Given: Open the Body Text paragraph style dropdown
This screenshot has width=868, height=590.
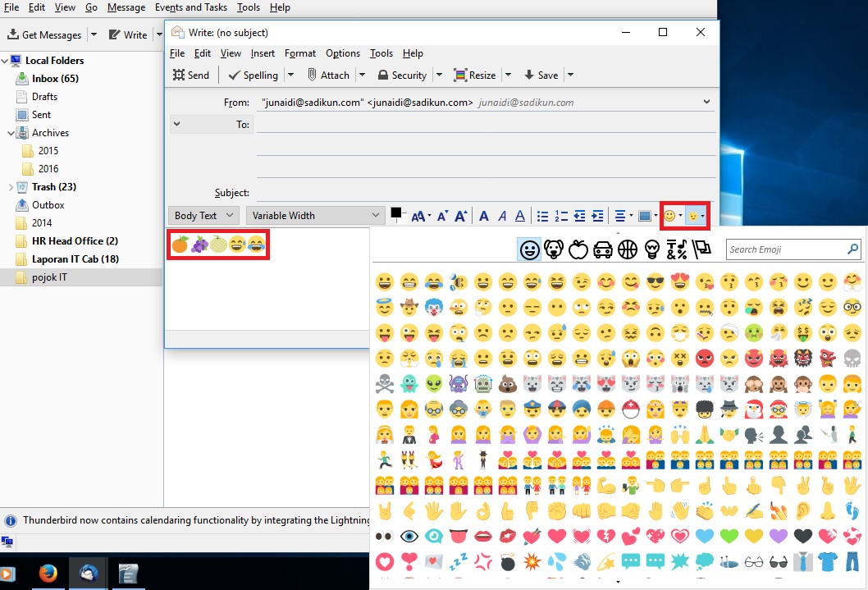Looking at the screenshot, I should coord(203,215).
